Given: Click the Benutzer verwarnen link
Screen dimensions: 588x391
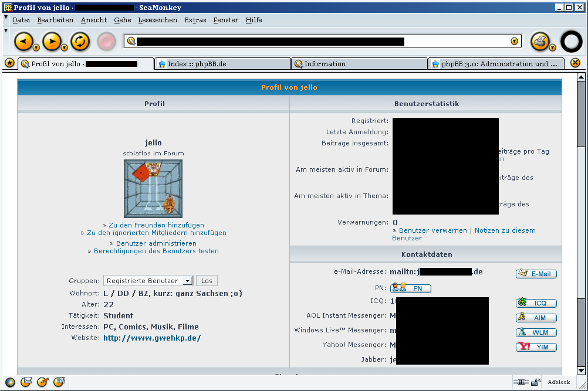Looking at the screenshot, I should tap(432, 230).
